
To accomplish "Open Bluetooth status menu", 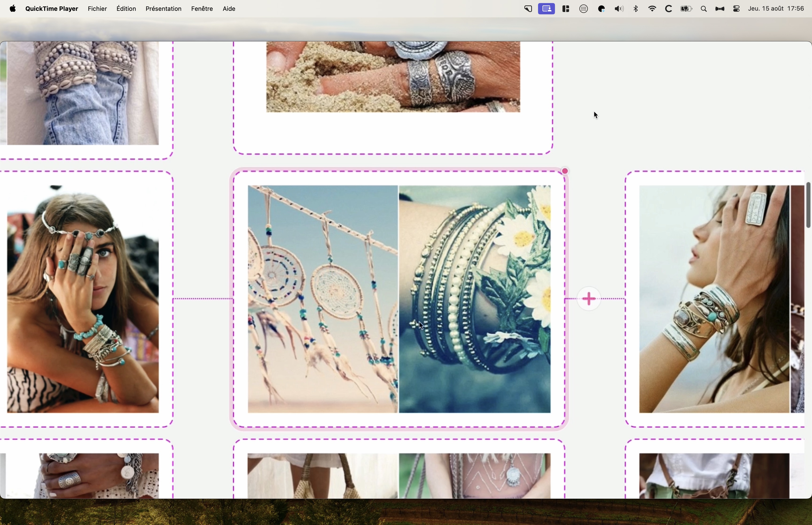I will 636,9.
